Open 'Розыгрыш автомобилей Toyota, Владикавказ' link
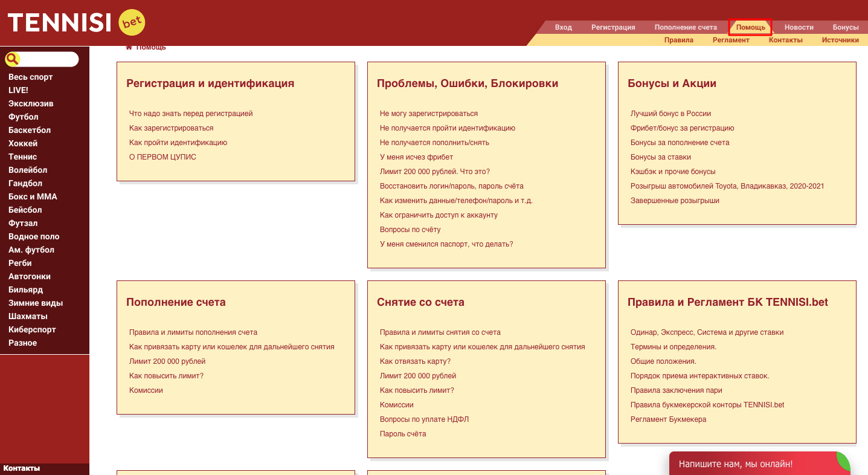Screen dimensions: 868x475 [727, 186]
